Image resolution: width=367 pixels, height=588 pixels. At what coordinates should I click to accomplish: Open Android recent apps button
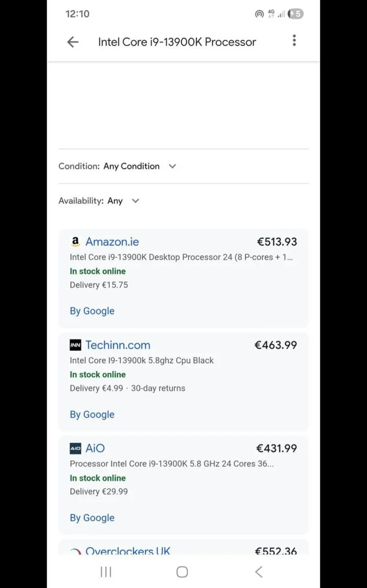(105, 572)
